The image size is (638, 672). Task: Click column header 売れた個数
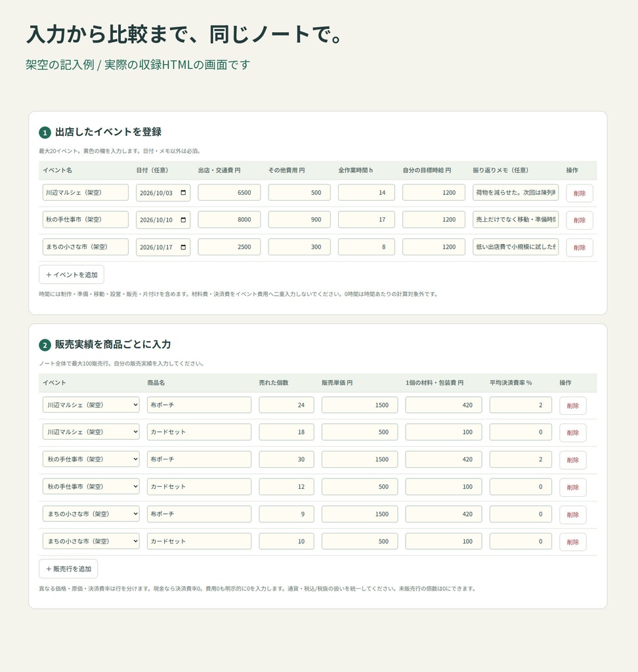point(274,383)
